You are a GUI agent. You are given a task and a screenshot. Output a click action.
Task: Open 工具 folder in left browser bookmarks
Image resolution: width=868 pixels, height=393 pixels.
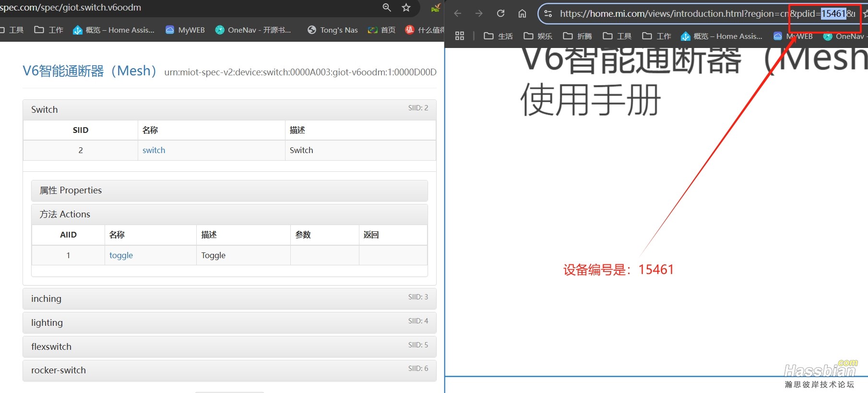pos(12,30)
